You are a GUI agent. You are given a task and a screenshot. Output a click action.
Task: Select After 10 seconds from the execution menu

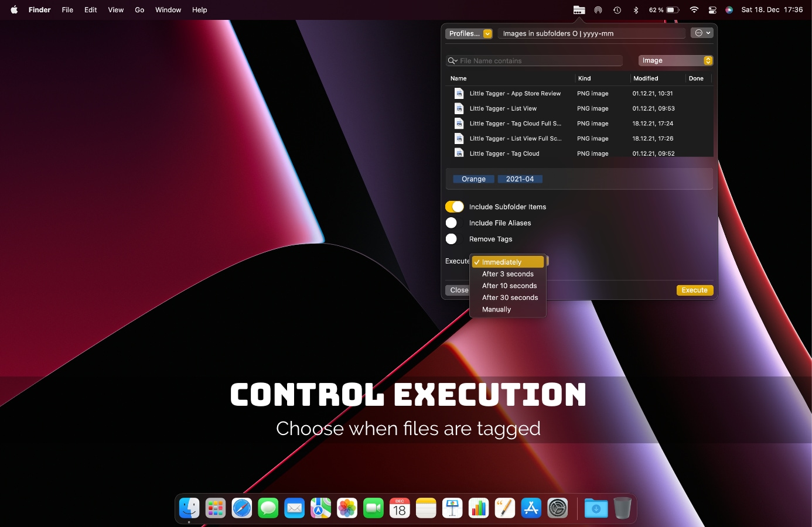coord(509,285)
